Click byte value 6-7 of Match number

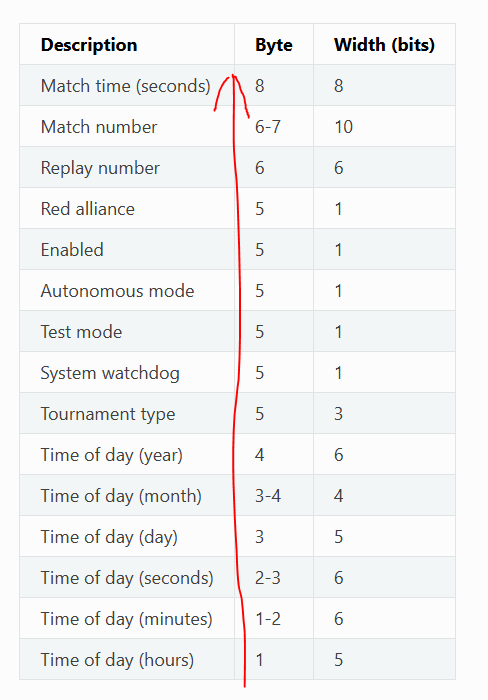(268, 127)
